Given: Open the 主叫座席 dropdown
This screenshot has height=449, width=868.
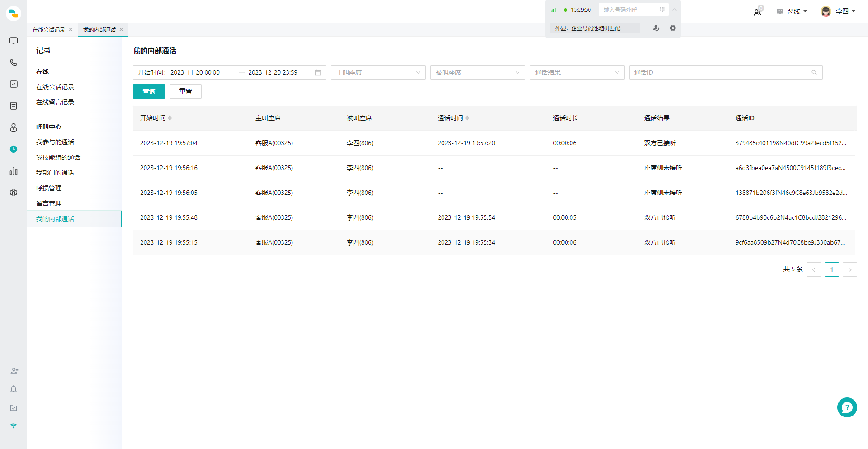Looking at the screenshot, I should tap(378, 72).
